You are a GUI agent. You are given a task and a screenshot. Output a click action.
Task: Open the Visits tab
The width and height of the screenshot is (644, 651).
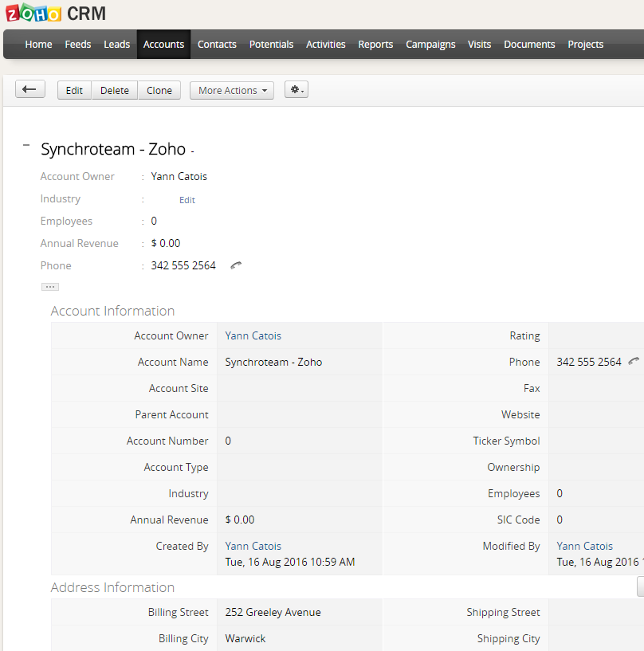tap(479, 45)
